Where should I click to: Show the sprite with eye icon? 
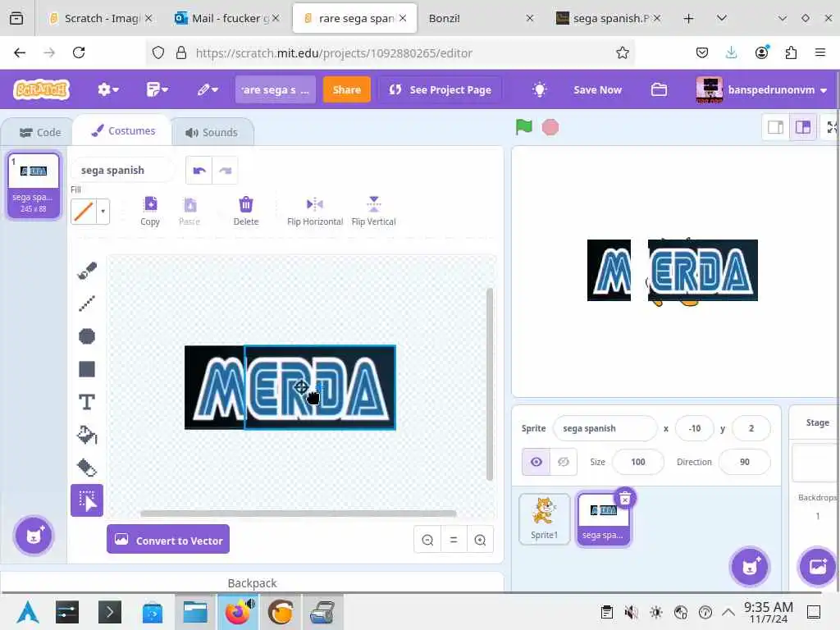536,462
